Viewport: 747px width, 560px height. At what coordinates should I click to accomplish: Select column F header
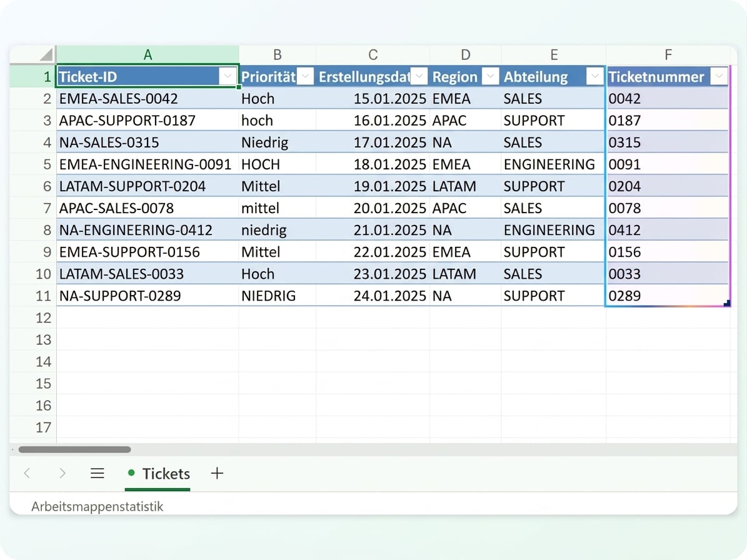click(668, 55)
